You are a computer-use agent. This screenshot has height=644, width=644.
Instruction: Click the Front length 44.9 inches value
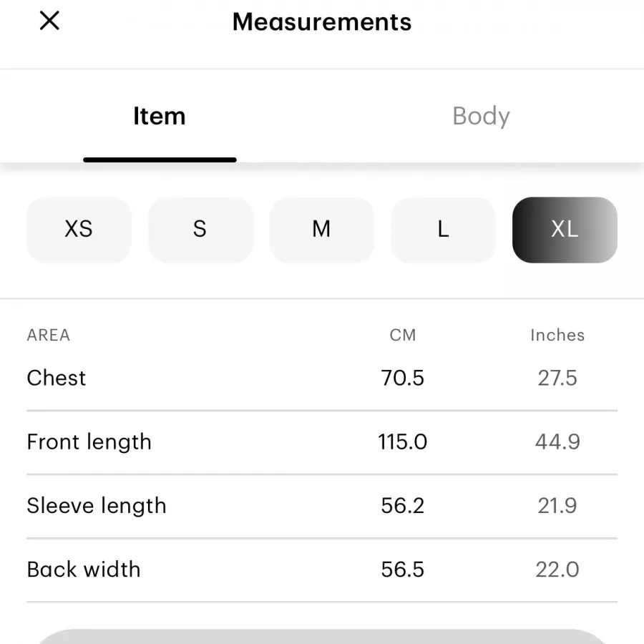pyautogui.click(x=557, y=441)
